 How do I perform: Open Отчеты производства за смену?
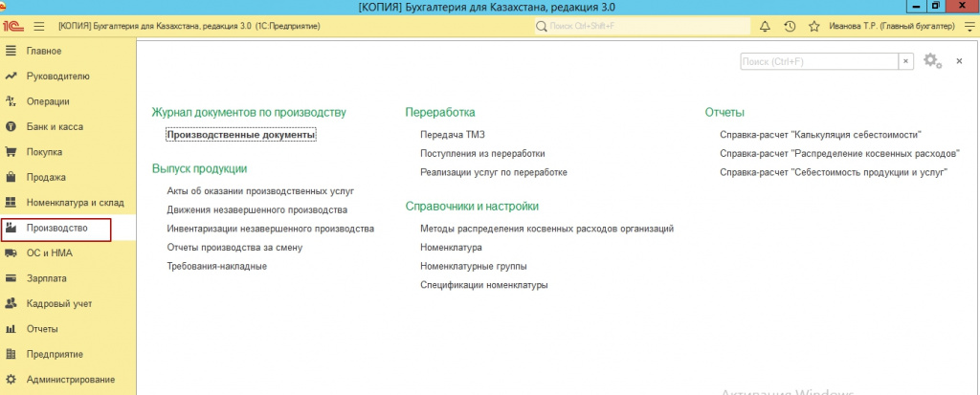coord(235,248)
